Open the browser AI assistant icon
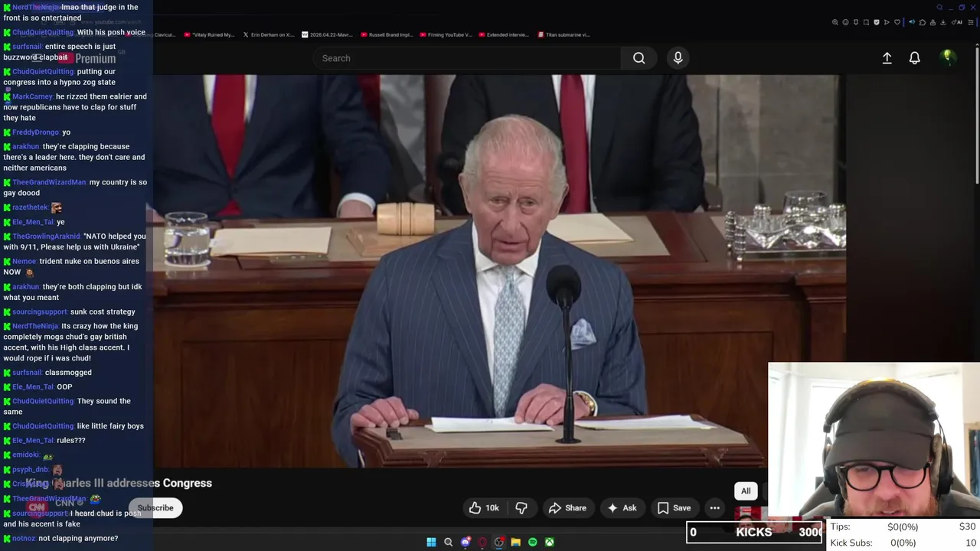980x551 pixels. (957, 22)
